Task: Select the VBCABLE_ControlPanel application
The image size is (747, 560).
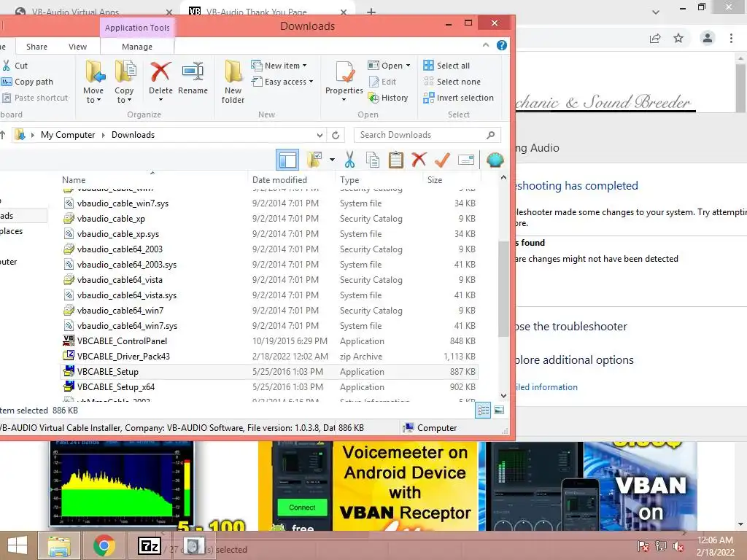Action: pyautogui.click(x=270, y=341)
